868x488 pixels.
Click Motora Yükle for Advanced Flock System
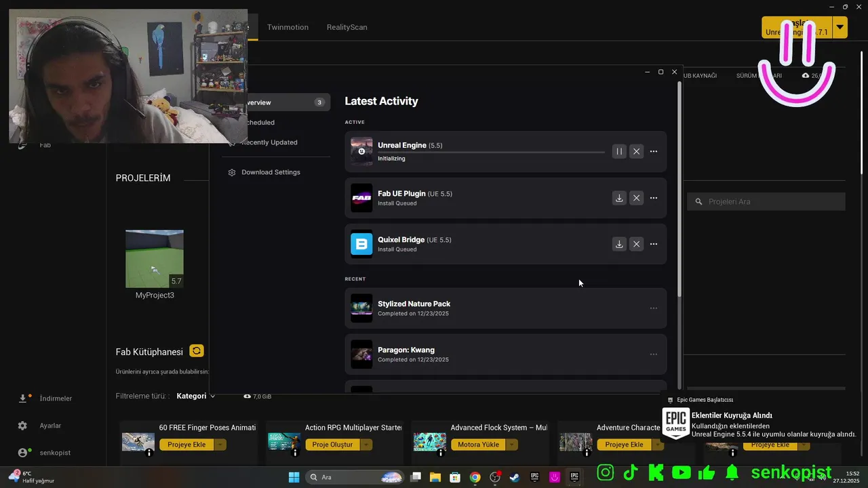click(478, 445)
